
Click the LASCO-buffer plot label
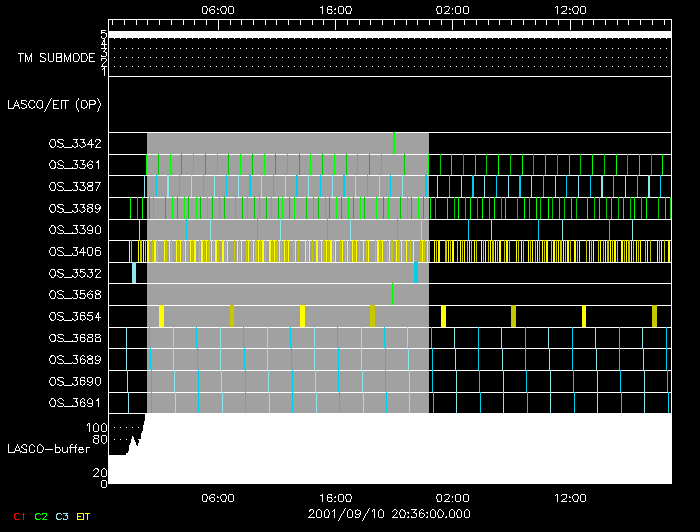pos(48,449)
